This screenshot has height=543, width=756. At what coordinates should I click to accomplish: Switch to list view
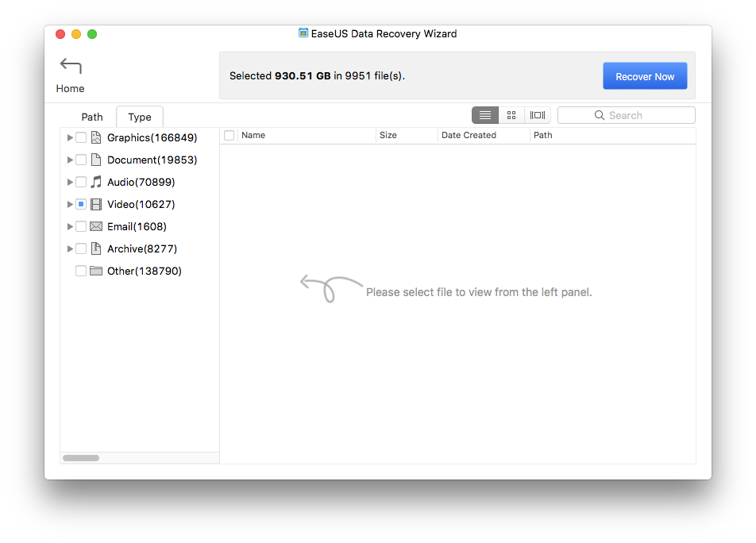485,115
